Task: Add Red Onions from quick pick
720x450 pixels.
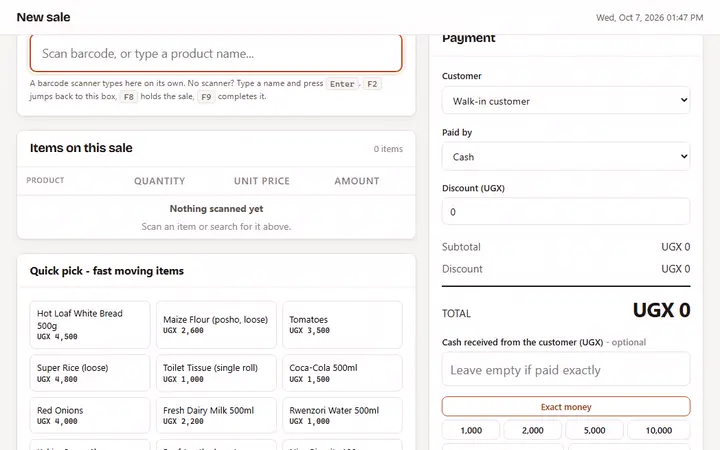Action: click(x=90, y=415)
